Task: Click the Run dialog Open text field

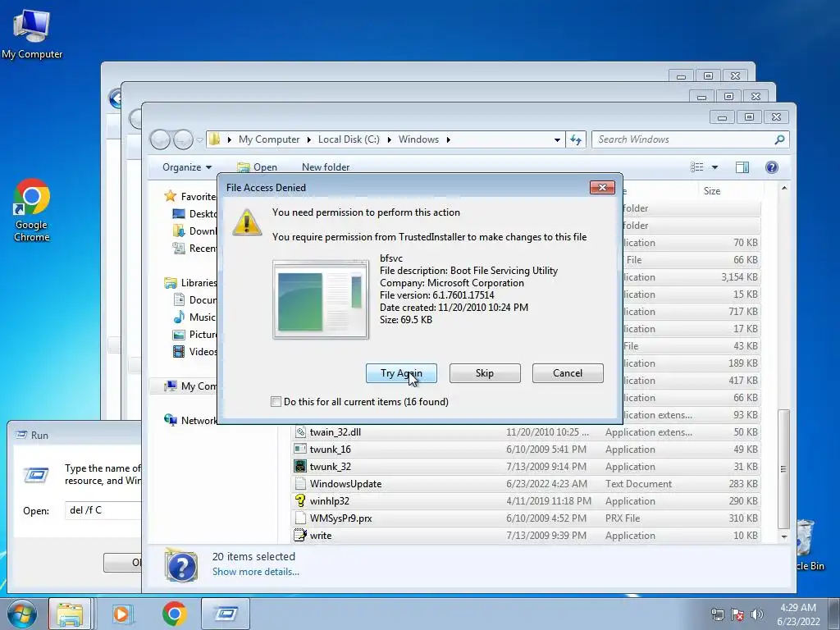Action: (104, 510)
